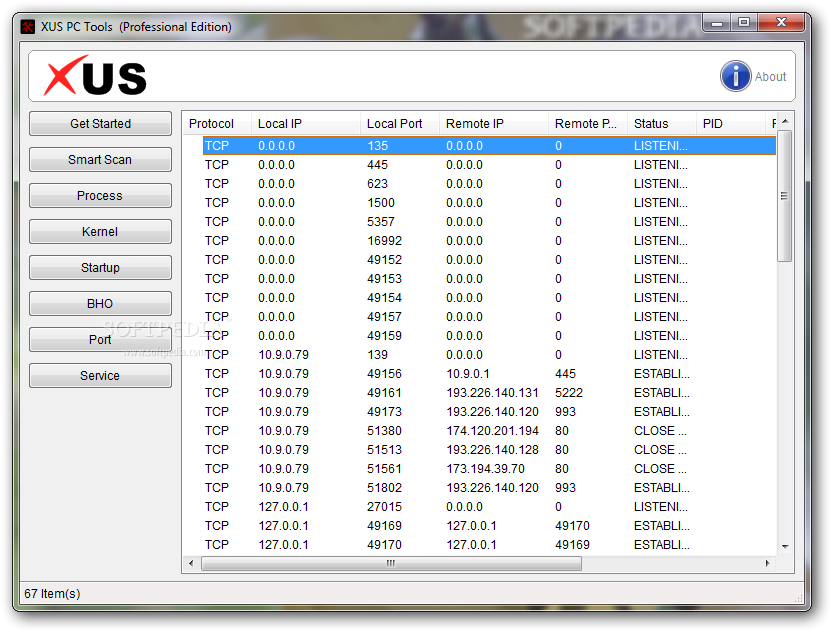
Task: Select the row with local port 49156
Action: pyautogui.click(x=489, y=374)
